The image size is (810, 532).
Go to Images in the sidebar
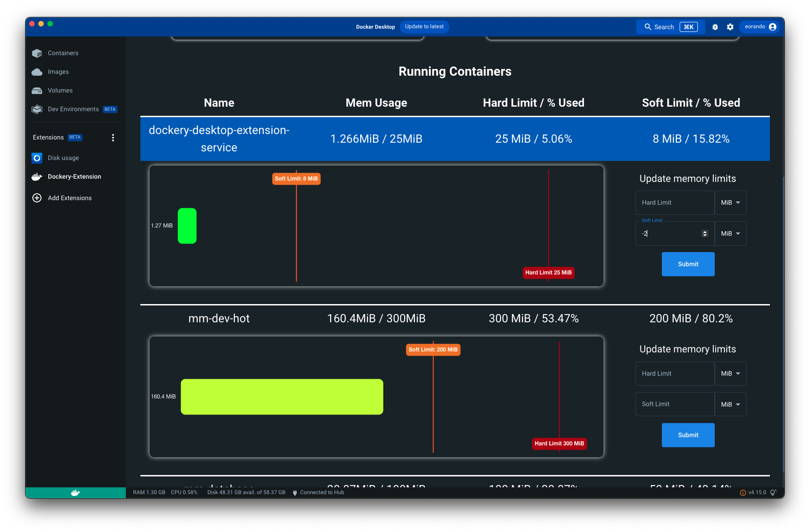point(58,72)
